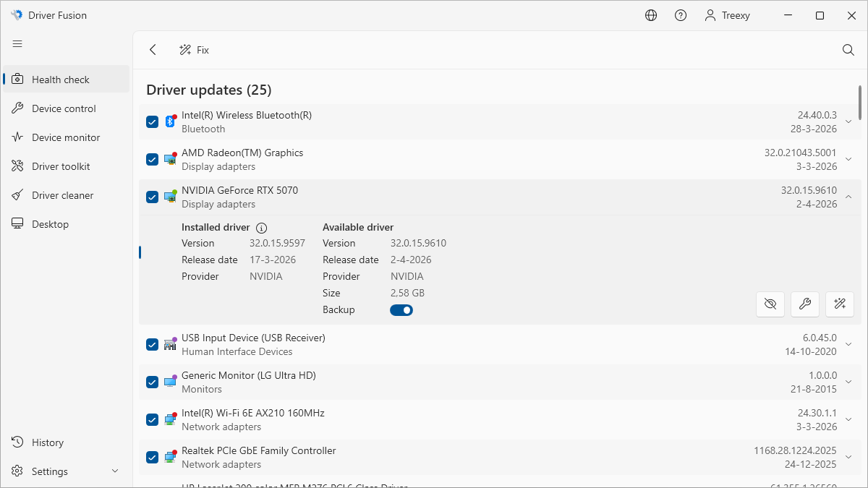Uncheck the Realtek PCIe GbE checkbox
The image size is (868, 488).
click(x=152, y=457)
